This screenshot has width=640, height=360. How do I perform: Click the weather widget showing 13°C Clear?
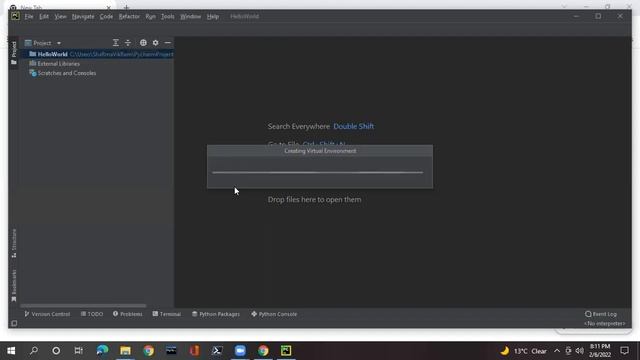pyautogui.click(x=524, y=351)
